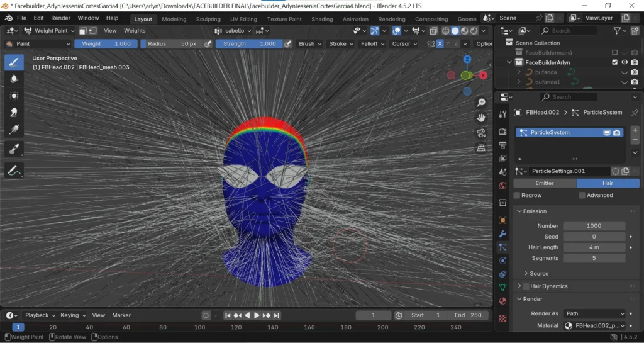Image resolution: width=644 pixels, height=343 pixels.
Task: Select the Annotate tool
Action: [14, 170]
